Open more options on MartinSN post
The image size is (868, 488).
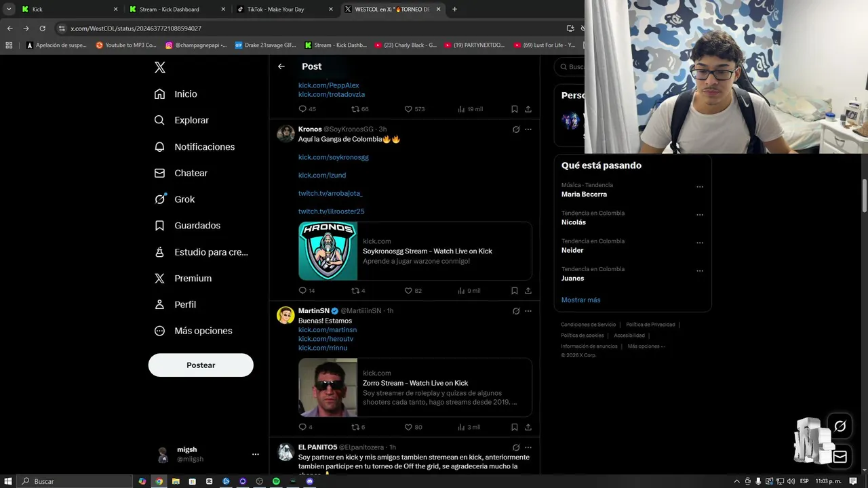coord(528,311)
